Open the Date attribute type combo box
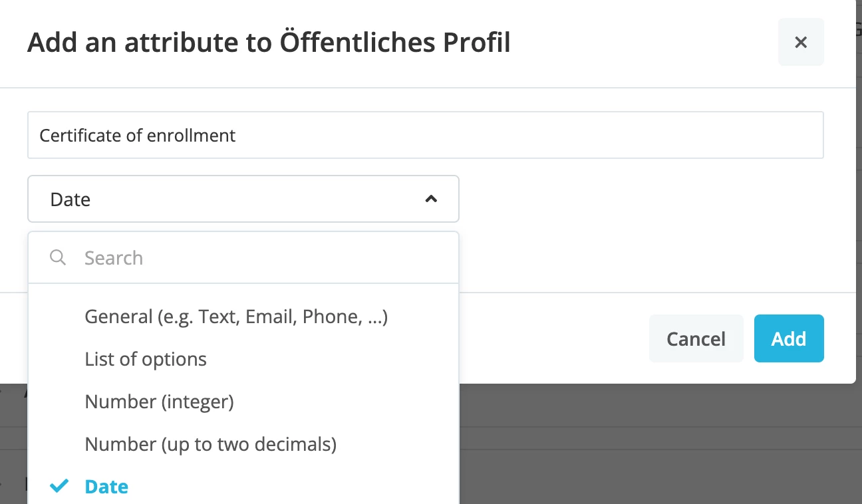862x504 pixels. point(243,199)
